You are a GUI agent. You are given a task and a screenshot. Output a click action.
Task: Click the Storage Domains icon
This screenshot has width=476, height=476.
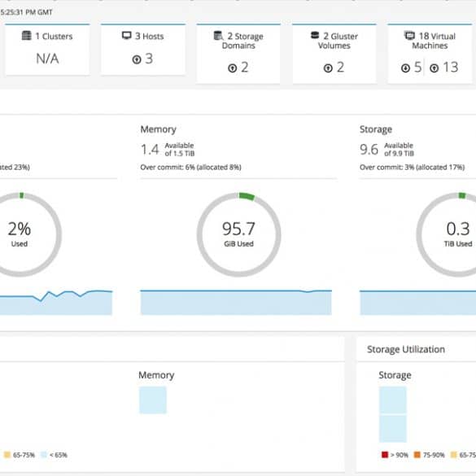click(x=218, y=36)
